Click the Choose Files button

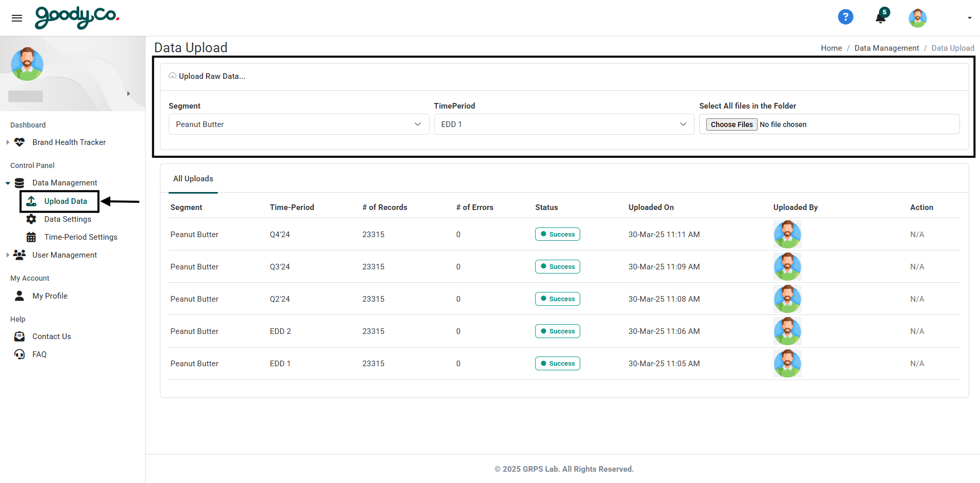click(x=731, y=124)
